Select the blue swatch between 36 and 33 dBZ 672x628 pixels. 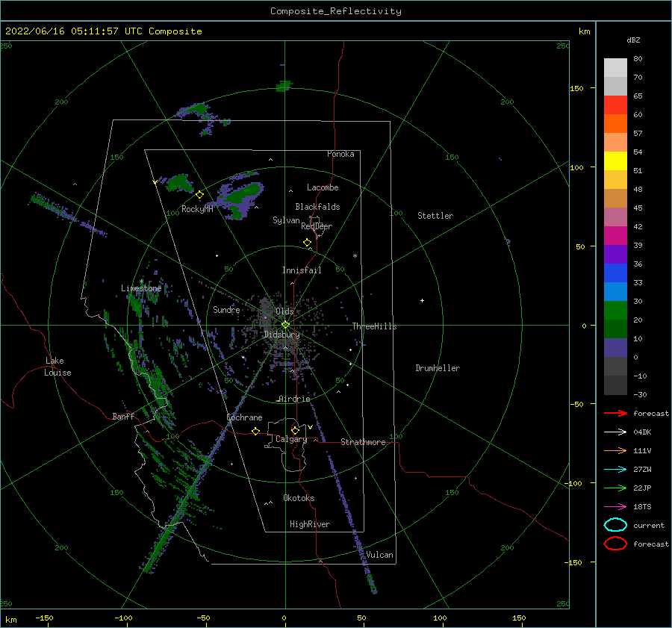[x=615, y=273]
